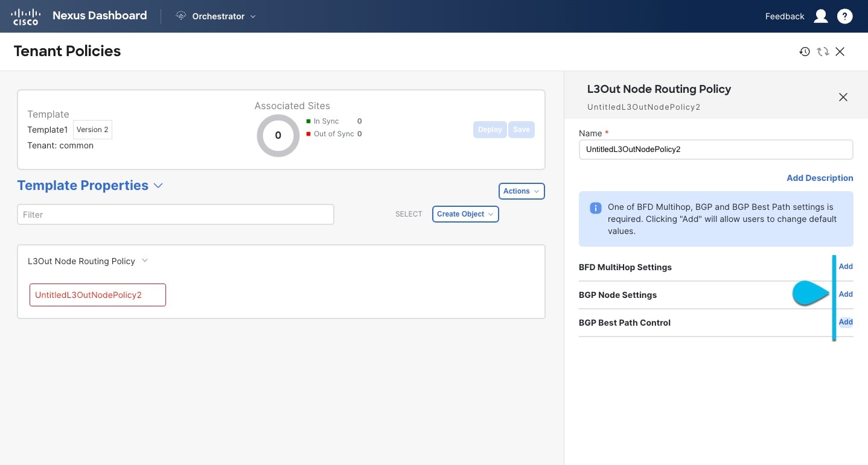This screenshot has width=868, height=465.
Task: Close the L3Out Node Routing Policy panel
Action: [x=843, y=97]
